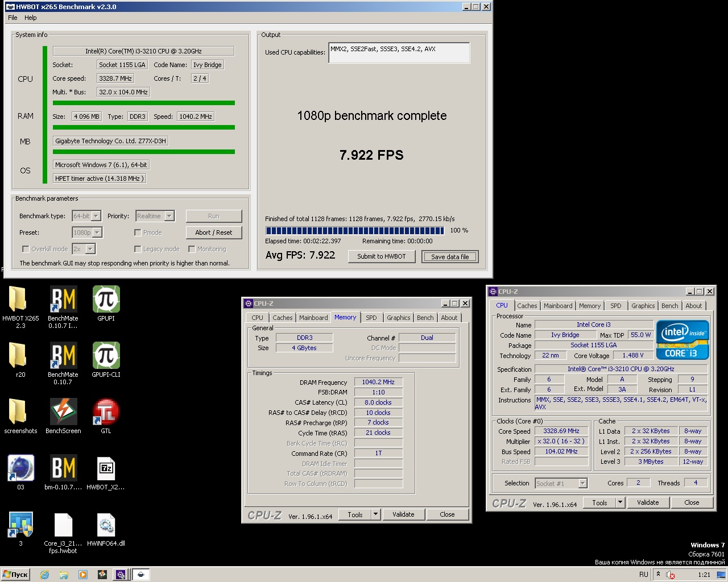
Task: Launch the GPUPI desktop icon
Action: pos(106,304)
